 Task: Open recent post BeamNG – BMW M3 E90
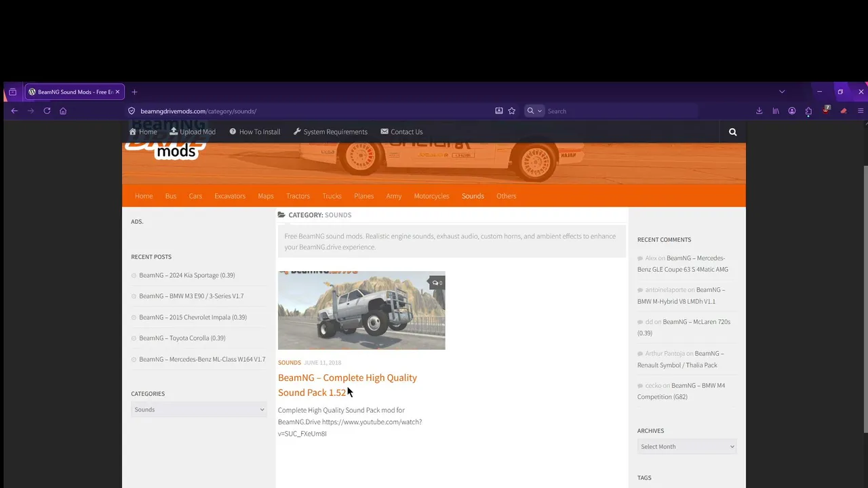click(x=191, y=296)
